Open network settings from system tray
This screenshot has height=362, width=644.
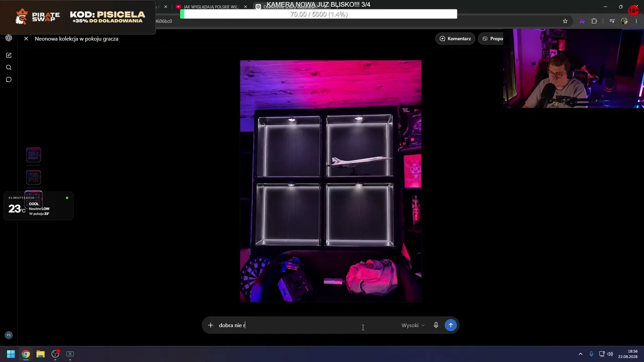pyautogui.click(x=602, y=354)
